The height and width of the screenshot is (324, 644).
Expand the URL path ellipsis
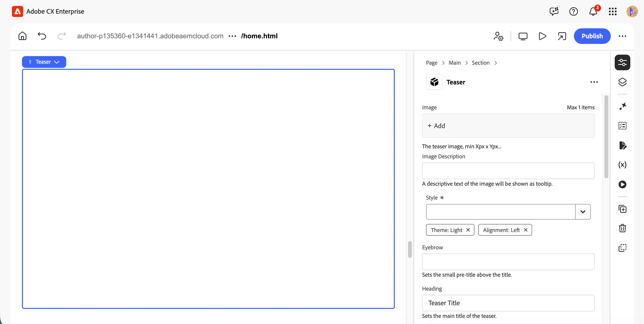232,36
